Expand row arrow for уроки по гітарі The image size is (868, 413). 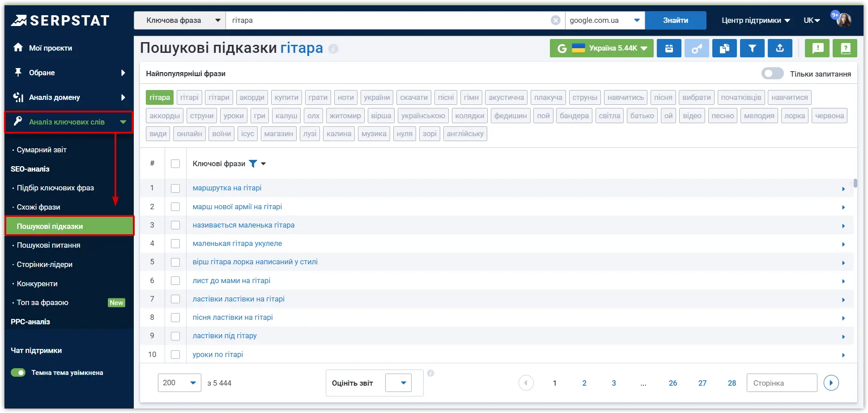click(x=843, y=355)
